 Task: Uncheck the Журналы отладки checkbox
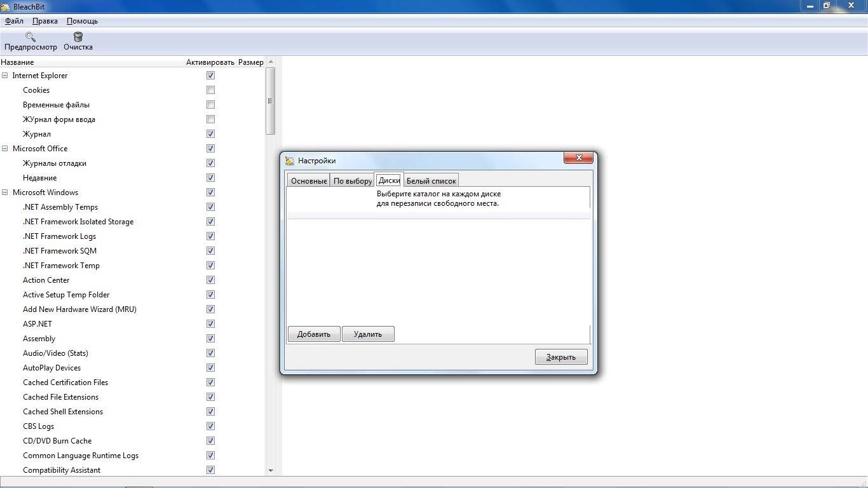[210, 163]
